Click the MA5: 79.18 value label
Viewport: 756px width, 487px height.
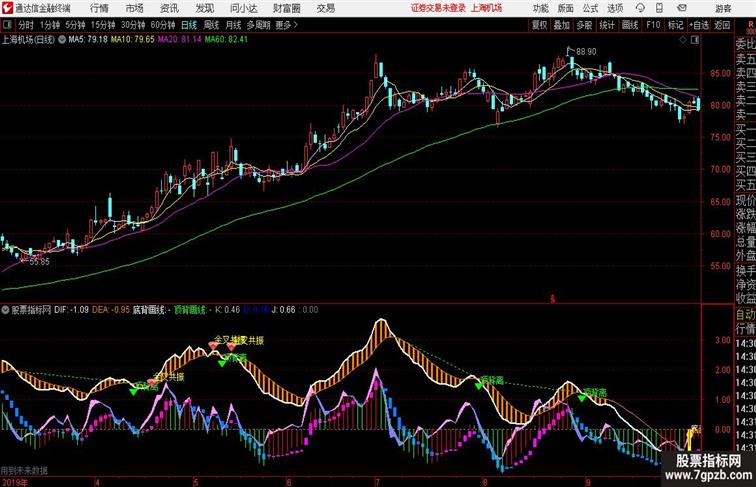pyautogui.click(x=88, y=40)
